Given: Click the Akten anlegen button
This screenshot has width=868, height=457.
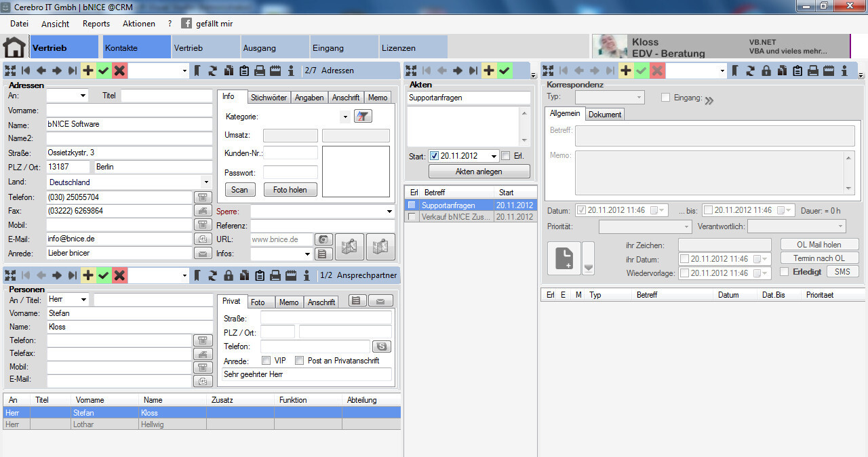Looking at the screenshot, I should [x=479, y=172].
